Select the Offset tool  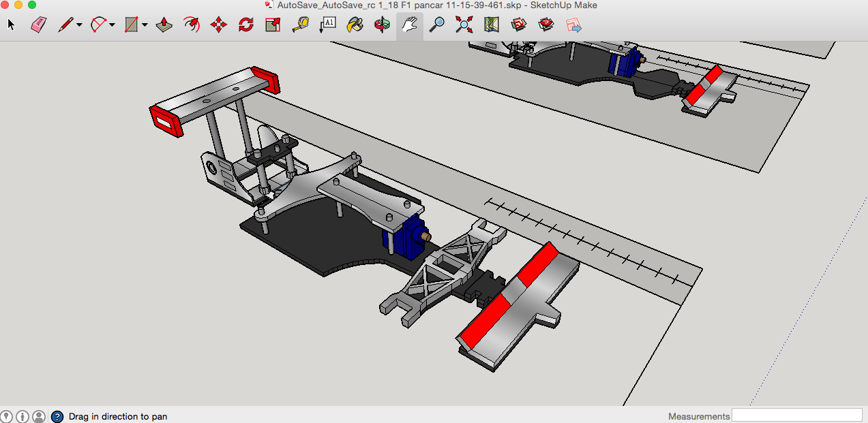pyautogui.click(x=191, y=25)
